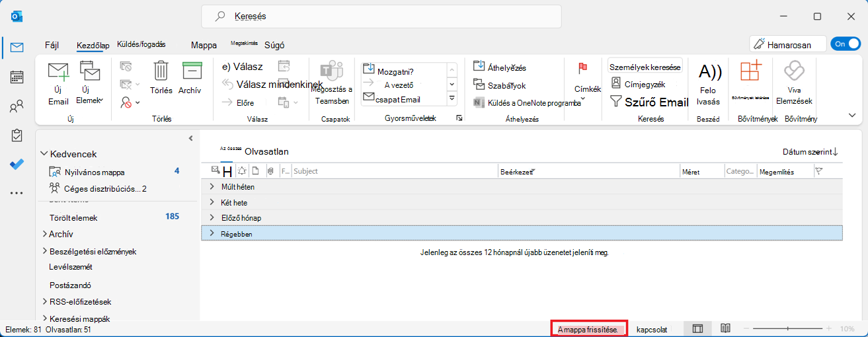Create a new email with Új Email
The image size is (868, 337).
(58, 83)
